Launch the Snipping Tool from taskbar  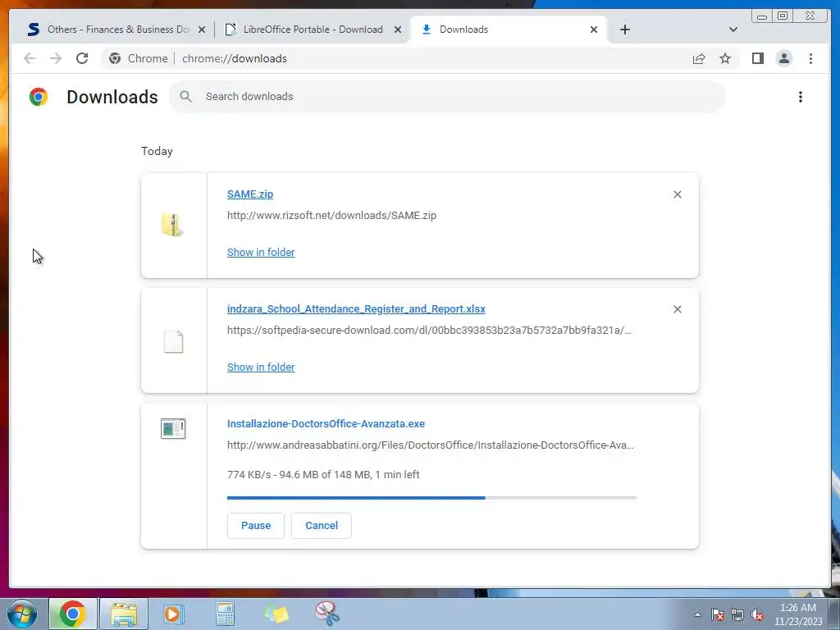pos(326,614)
